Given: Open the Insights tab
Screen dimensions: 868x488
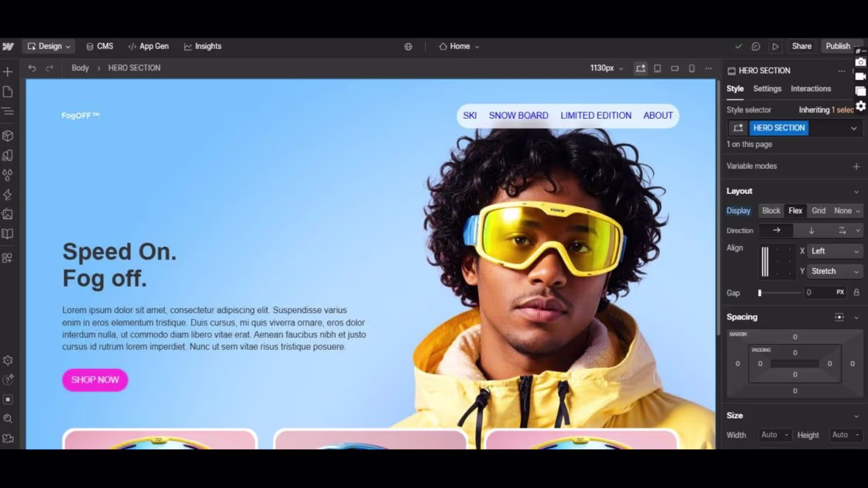Looking at the screenshot, I should pyautogui.click(x=203, y=46).
